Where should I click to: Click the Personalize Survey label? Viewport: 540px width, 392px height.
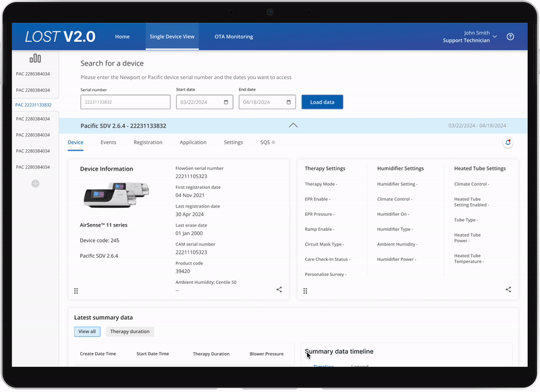325,275
